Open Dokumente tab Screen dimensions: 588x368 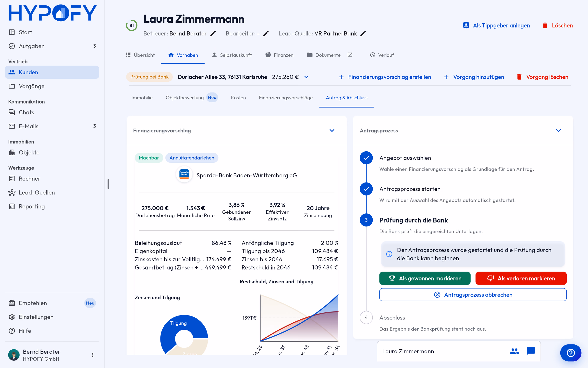(324, 55)
